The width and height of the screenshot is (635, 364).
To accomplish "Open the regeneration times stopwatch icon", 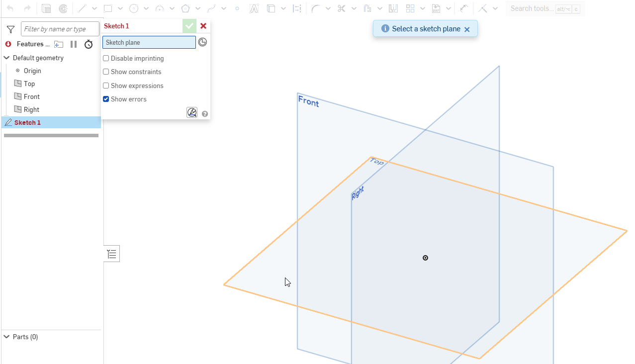I will pyautogui.click(x=89, y=44).
